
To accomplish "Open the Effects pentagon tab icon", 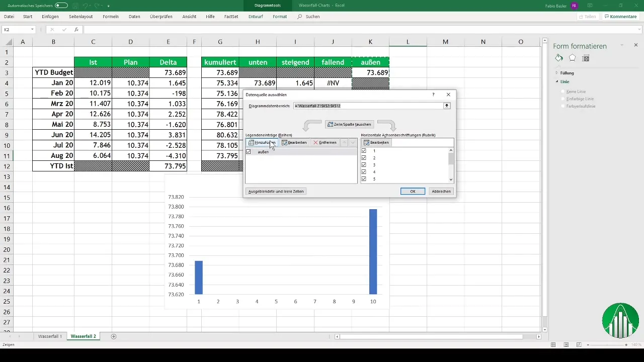I will pyautogui.click(x=572, y=58).
